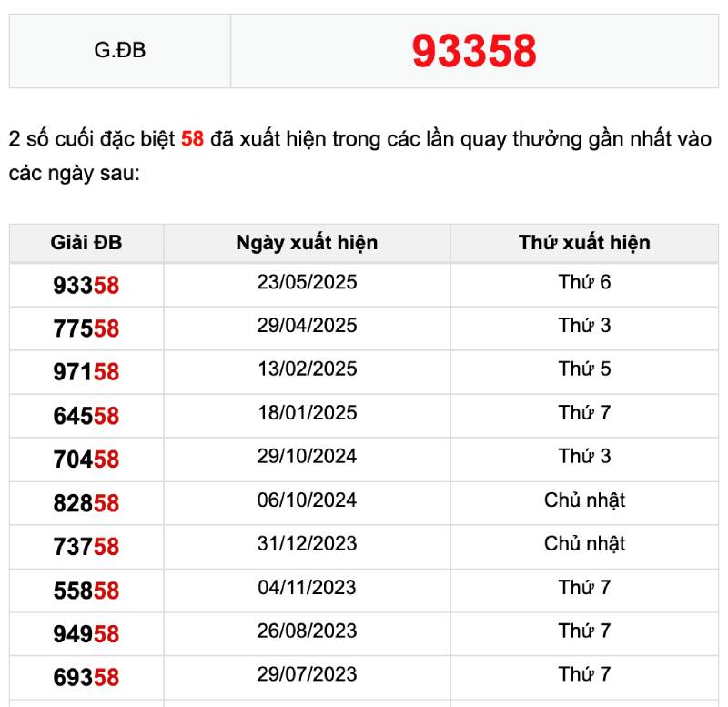
Task: Click the red 58 in the description text
Action: click(192, 140)
